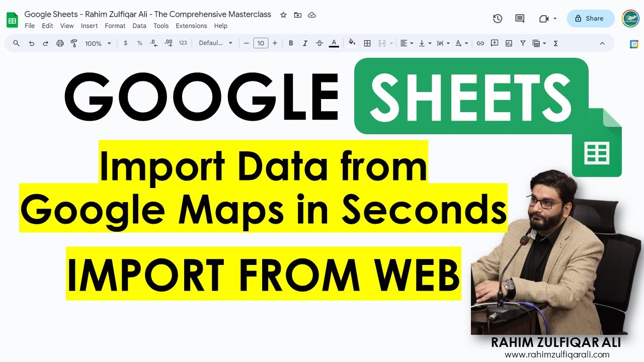The width and height of the screenshot is (644, 362).
Task: Expand the table views arrow in toolbar
Action: coord(544,43)
